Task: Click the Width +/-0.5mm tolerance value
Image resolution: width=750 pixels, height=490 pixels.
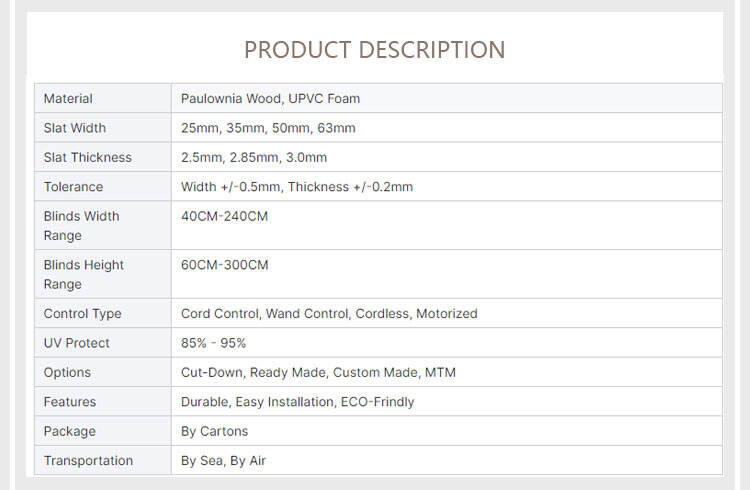Action: pos(297,187)
